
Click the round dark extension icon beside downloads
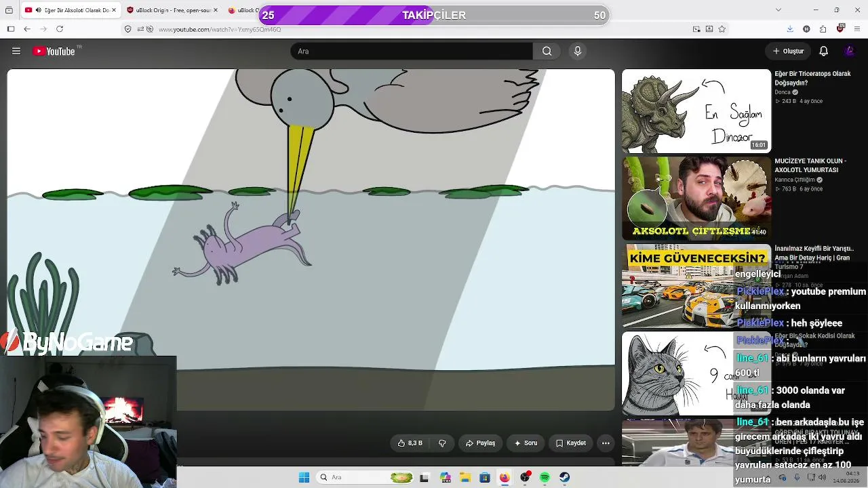pos(806,29)
